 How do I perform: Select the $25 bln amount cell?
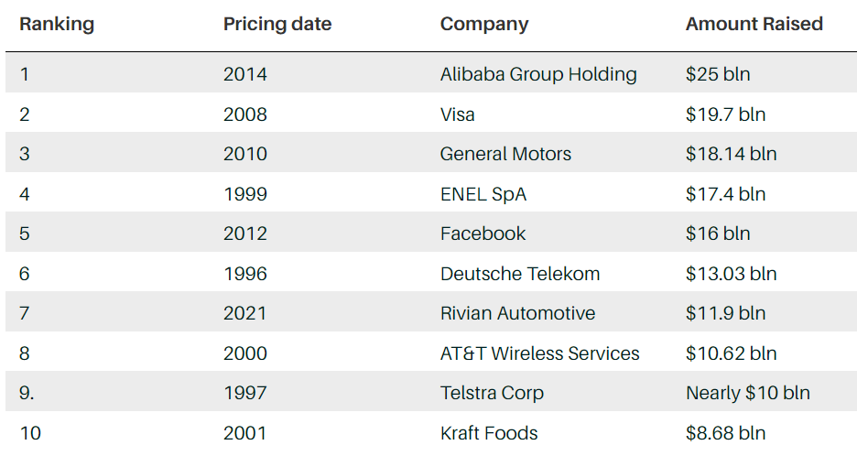click(718, 74)
